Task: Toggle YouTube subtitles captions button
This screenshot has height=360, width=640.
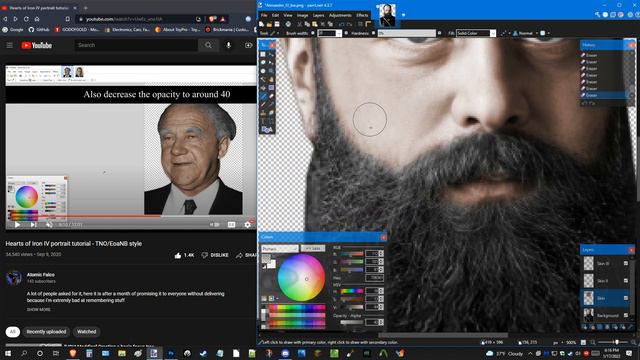Action: click(x=231, y=224)
